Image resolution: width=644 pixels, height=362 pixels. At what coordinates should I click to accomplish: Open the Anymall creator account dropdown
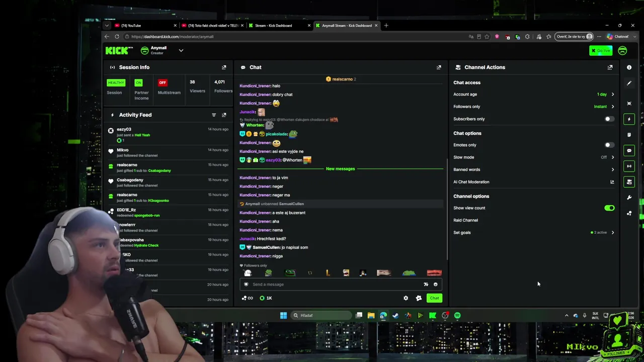(181, 50)
